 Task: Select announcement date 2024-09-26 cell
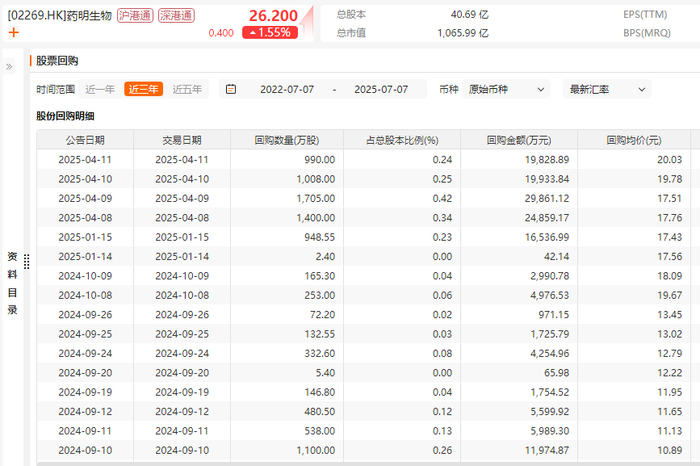[x=85, y=315]
